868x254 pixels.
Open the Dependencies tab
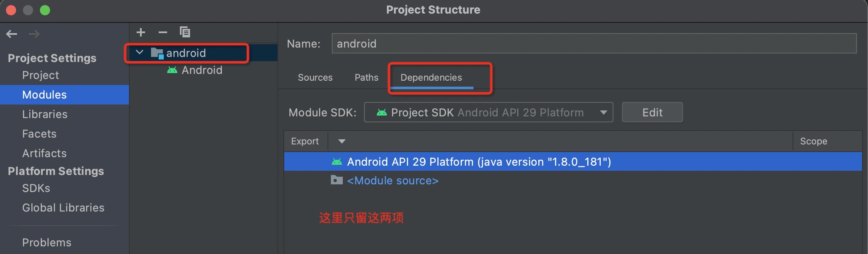tap(431, 78)
